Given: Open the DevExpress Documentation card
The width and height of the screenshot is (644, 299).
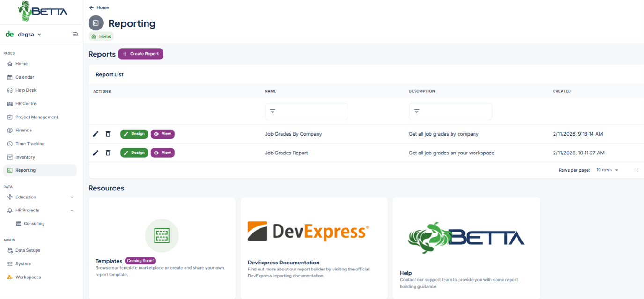Looking at the screenshot, I should click(x=314, y=248).
